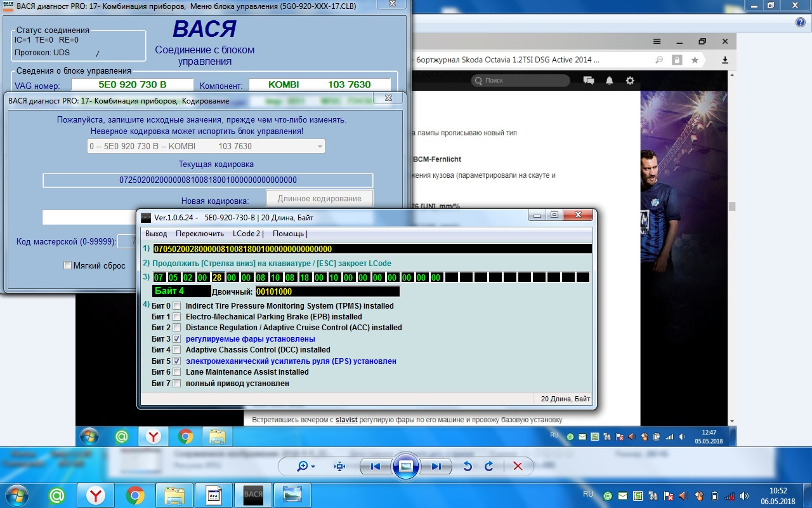Delete the picture with the red X icon
Screen dimensions: 812x508
pyautogui.click(x=517, y=466)
